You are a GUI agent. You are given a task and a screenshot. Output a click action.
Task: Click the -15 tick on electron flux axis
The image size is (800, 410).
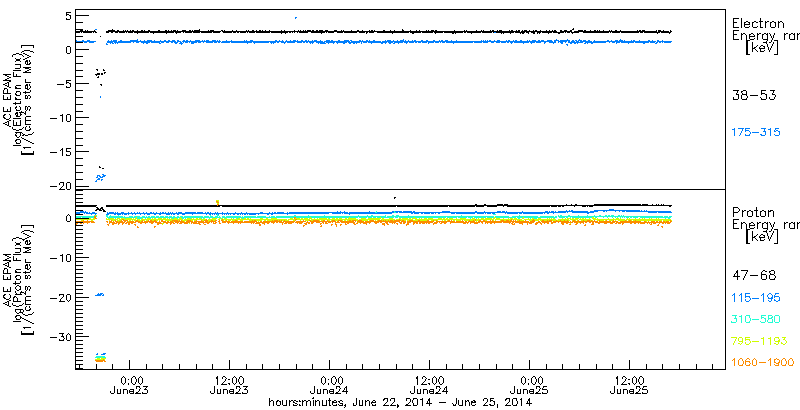click(x=59, y=152)
